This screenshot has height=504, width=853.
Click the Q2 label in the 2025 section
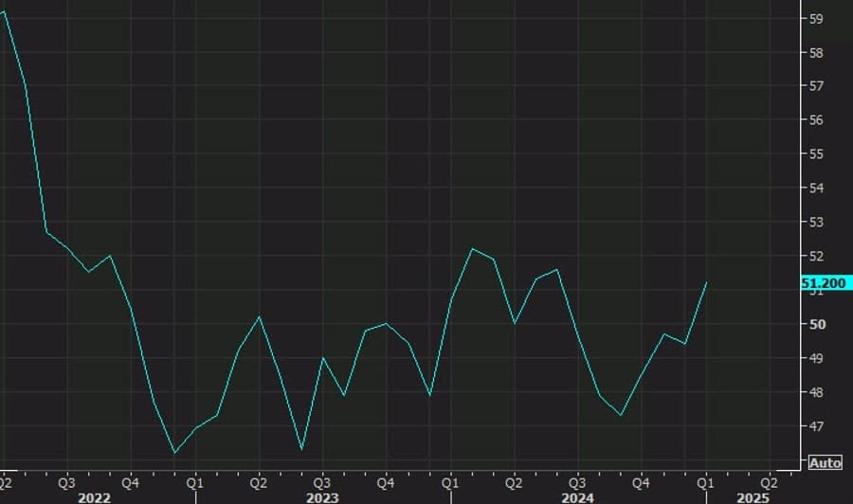click(x=766, y=480)
